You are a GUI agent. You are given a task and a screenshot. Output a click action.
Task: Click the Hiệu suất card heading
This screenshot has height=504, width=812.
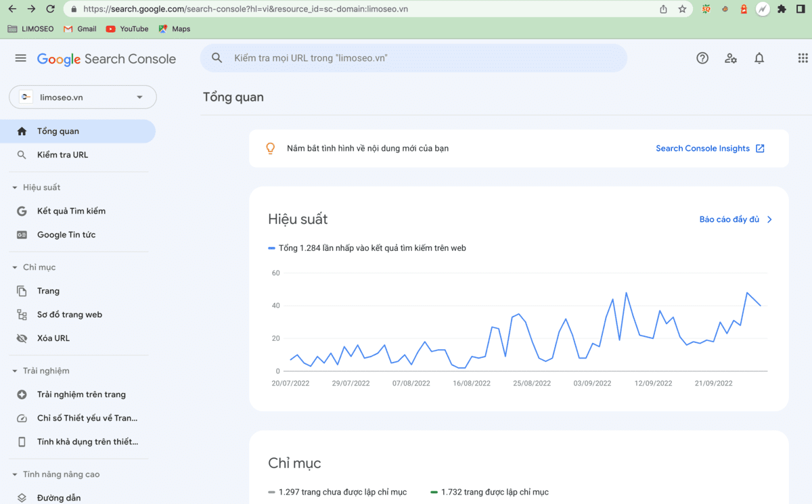click(298, 219)
